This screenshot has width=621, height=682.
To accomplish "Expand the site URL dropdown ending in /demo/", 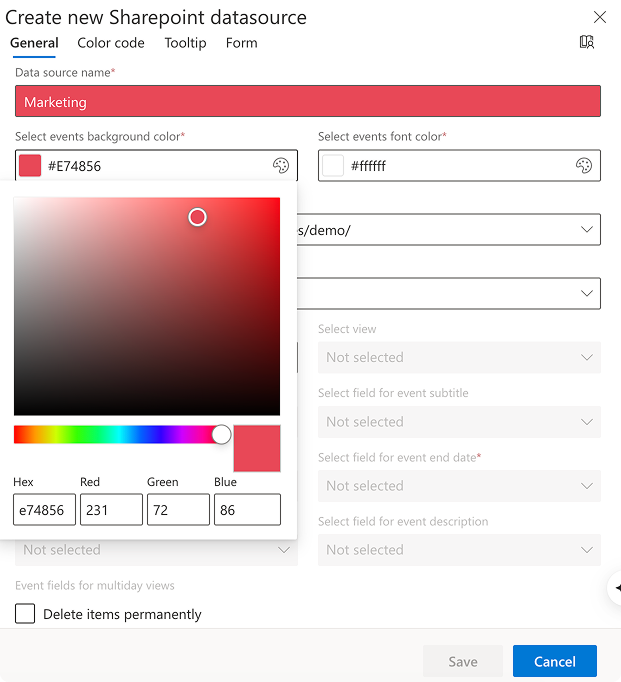I will pyautogui.click(x=586, y=230).
